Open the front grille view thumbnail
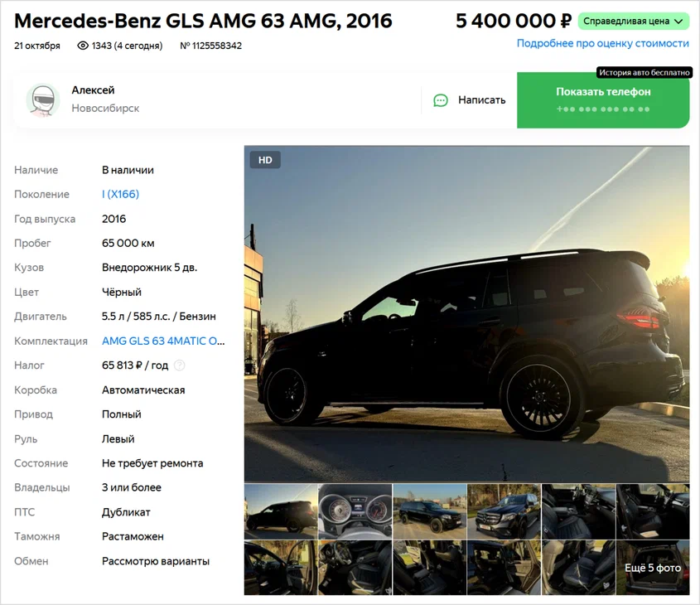700x605 pixels. point(504,511)
